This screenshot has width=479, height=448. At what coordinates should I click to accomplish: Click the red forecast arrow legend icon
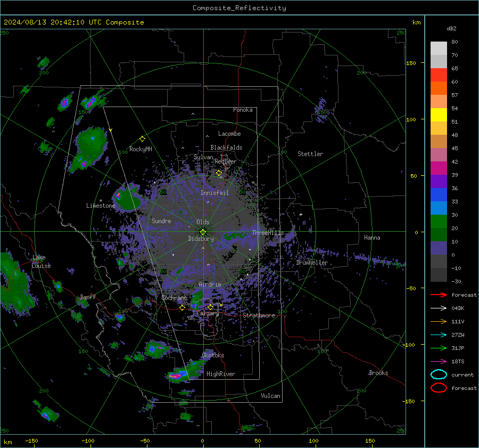439,295
